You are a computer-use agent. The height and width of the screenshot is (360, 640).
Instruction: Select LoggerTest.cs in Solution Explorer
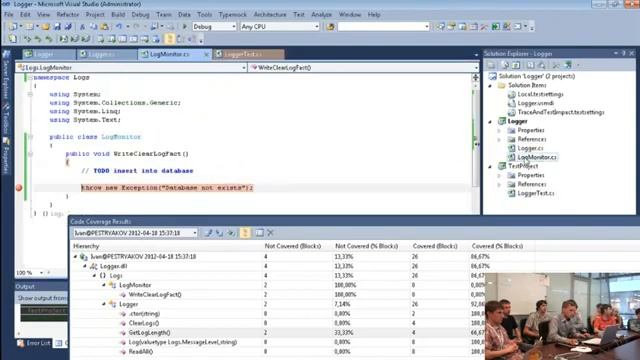pyautogui.click(x=535, y=193)
